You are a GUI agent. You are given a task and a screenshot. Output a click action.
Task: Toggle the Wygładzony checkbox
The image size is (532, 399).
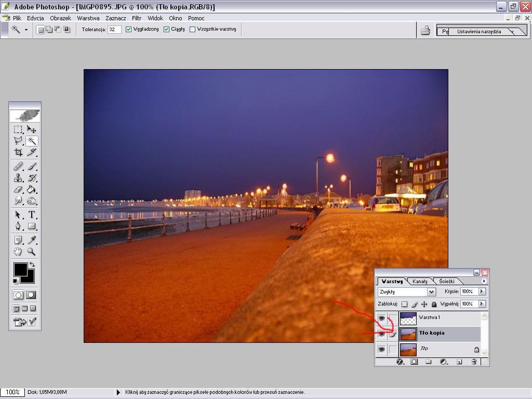point(129,29)
